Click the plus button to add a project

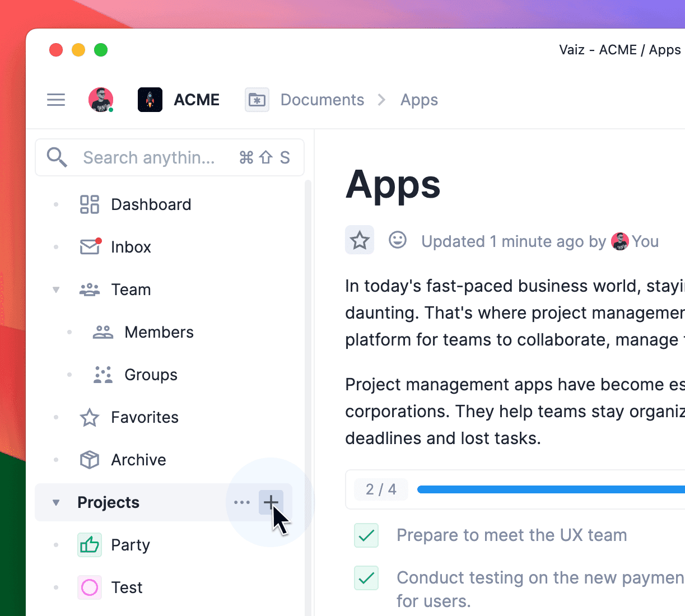click(271, 502)
